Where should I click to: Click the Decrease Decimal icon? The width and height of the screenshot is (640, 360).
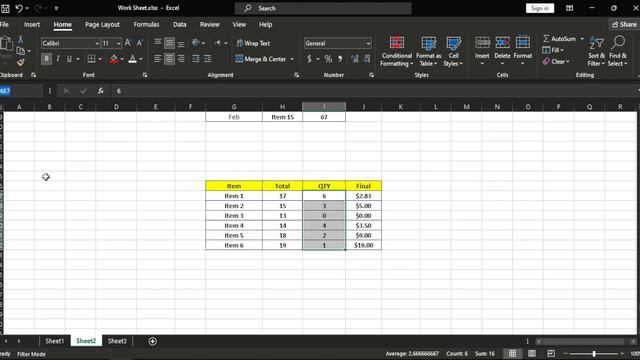point(367,59)
